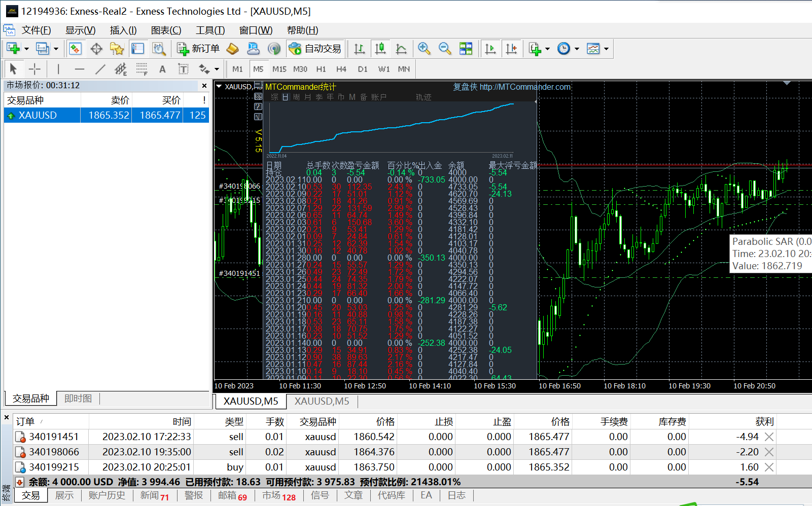Expand the periodicity clock dropdown arrow

[577, 49]
